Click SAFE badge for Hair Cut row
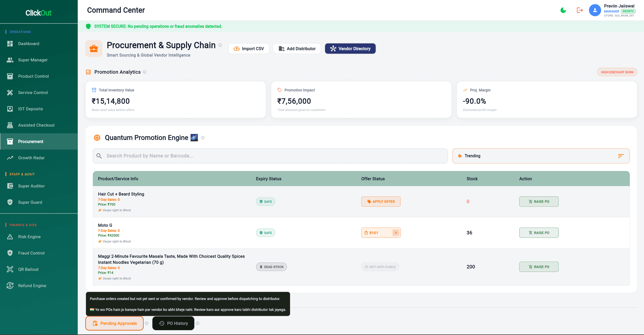The image size is (644, 335). 266,202
